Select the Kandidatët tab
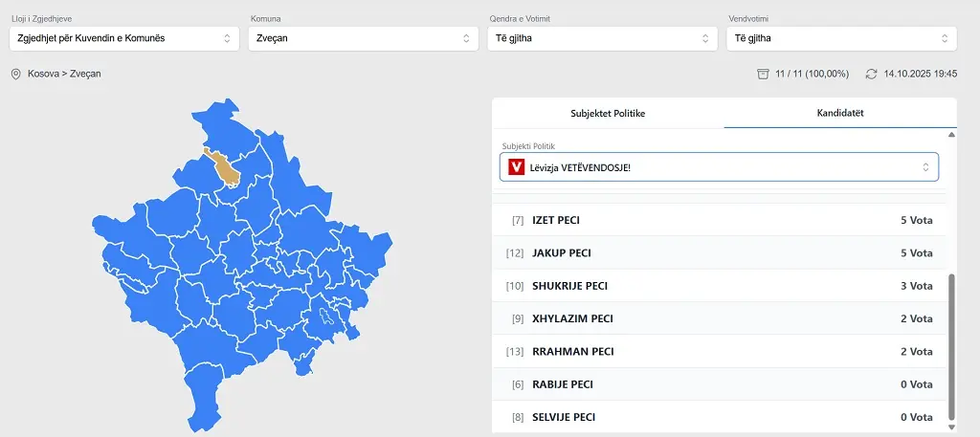The height and width of the screenshot is (437, 980). pyautogui.click(x=840, y=113)
